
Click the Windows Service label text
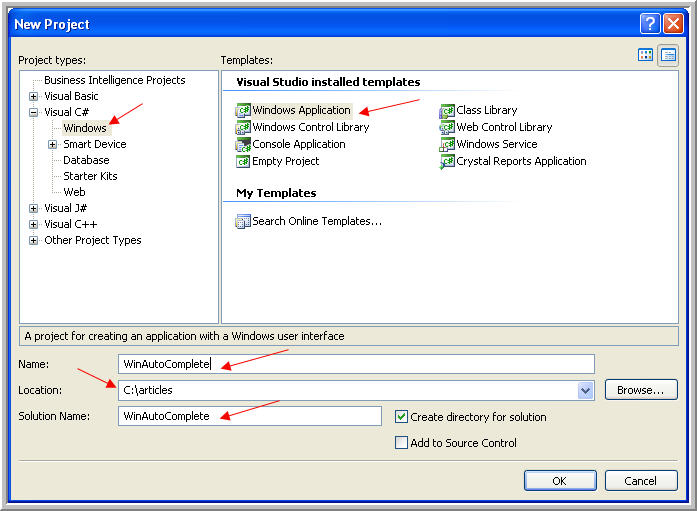pos(497,144)
